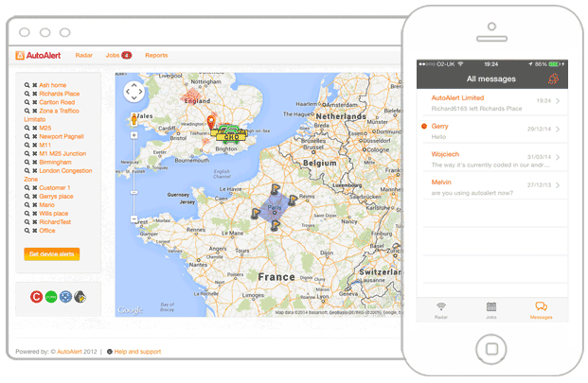588x383 pixels.
Task: Open AutoAlert Limited message on phone
Action: 492,102
